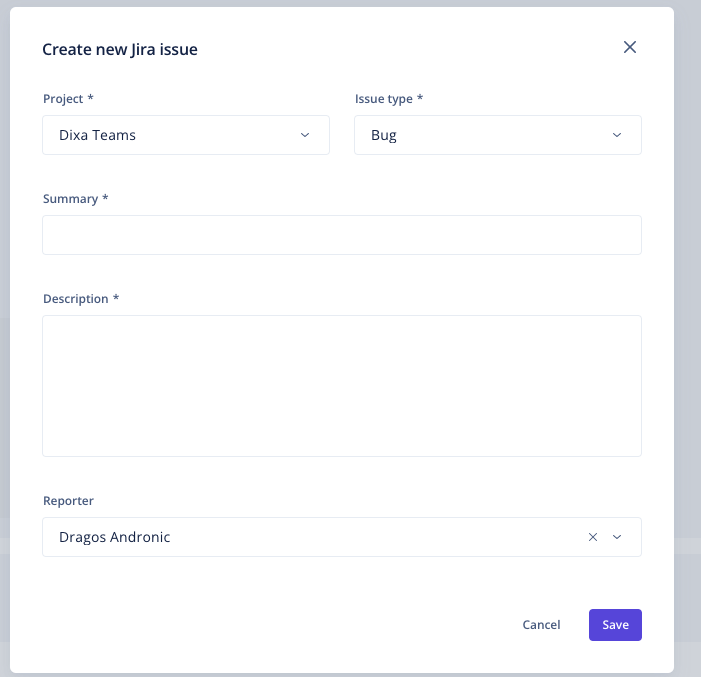Cancel creating the Jira issue
This screenshot has width=701, height=677.
[x=541, y=625]
